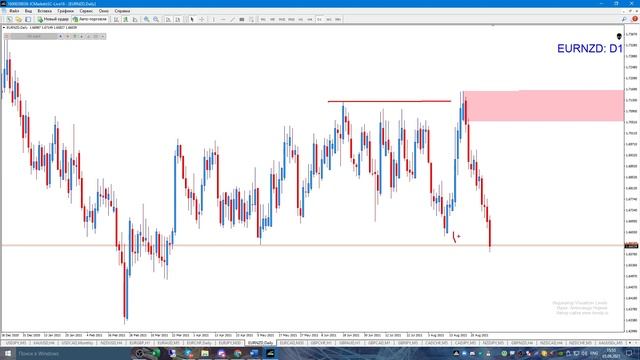Open Word from the taskbar
The image size is (640, 360).
click(254, 353)
